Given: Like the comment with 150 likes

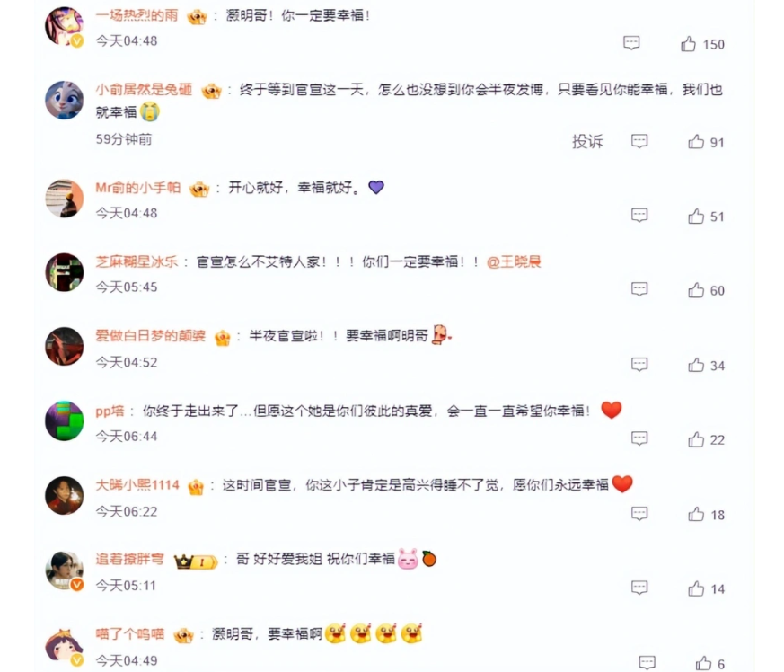Looking at the screenshot, I should [688, 44].
